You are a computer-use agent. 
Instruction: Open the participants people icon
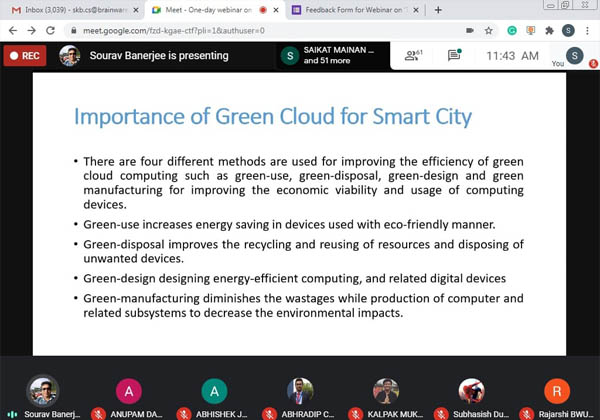[413, 56]
